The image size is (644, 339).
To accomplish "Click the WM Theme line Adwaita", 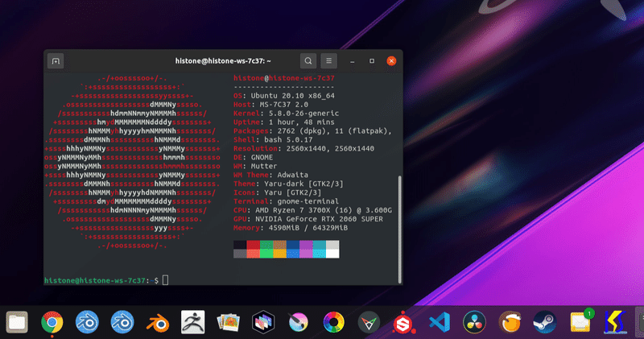I will 270,175.
